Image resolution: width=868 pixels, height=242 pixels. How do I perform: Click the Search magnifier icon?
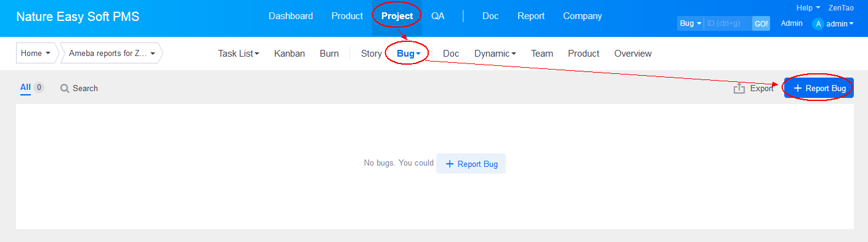pos(65,89)
